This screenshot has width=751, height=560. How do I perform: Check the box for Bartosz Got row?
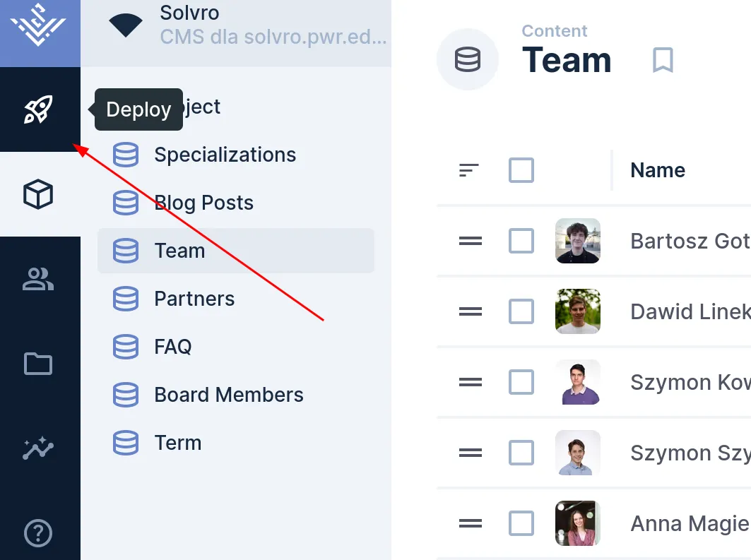521,241
